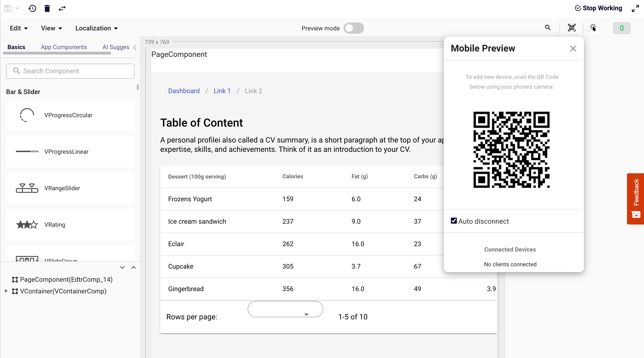Viewport: 644px width, 358px height.
Task: Click the Feedback side tab
Action: (x=636, y=198)
